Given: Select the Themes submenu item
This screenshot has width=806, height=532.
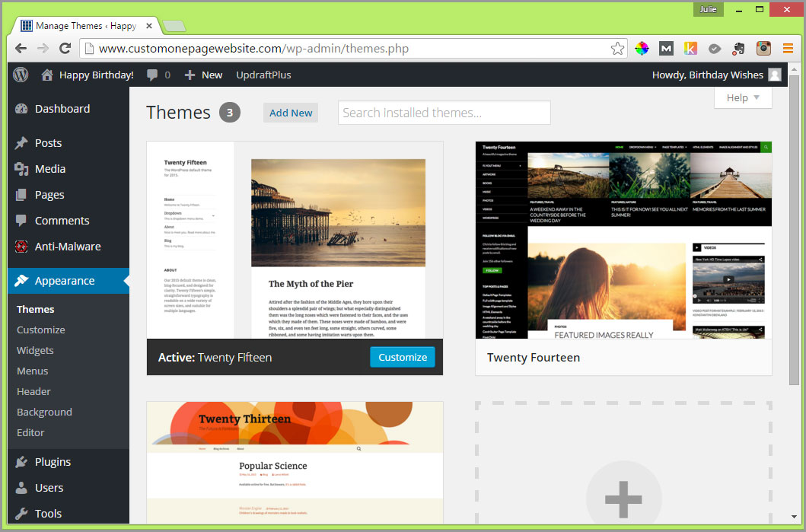Looking at the screenshot, I should [x=36, y=309].
